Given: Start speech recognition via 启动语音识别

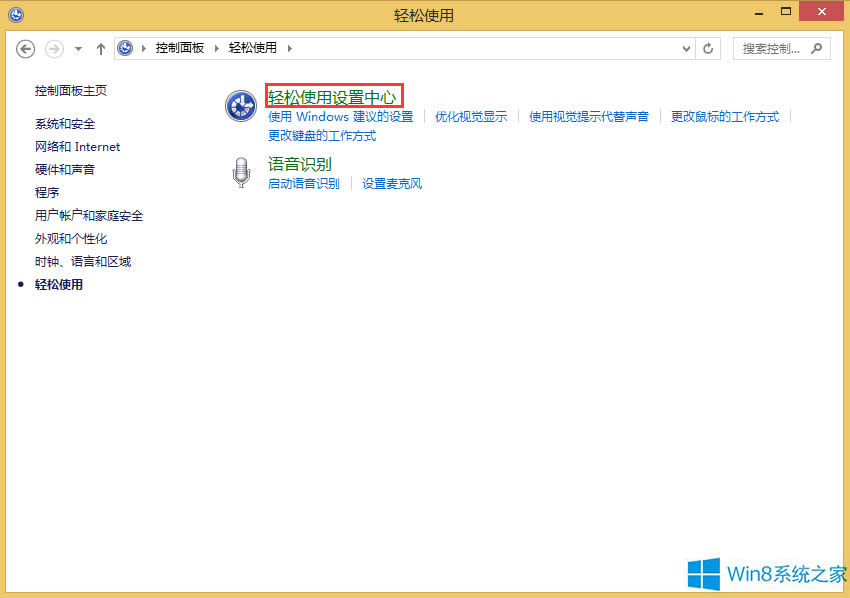Looking at the screenshot, I should coord(305,183).
